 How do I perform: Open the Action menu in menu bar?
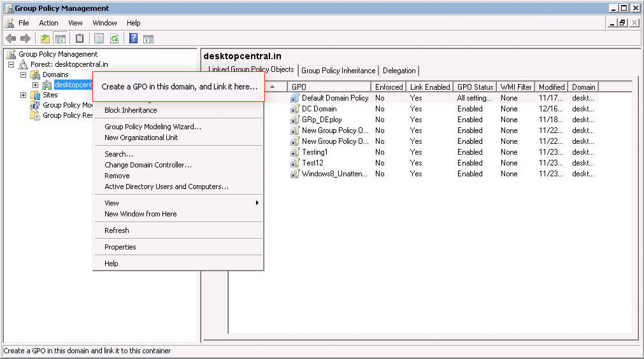(48, 23)
